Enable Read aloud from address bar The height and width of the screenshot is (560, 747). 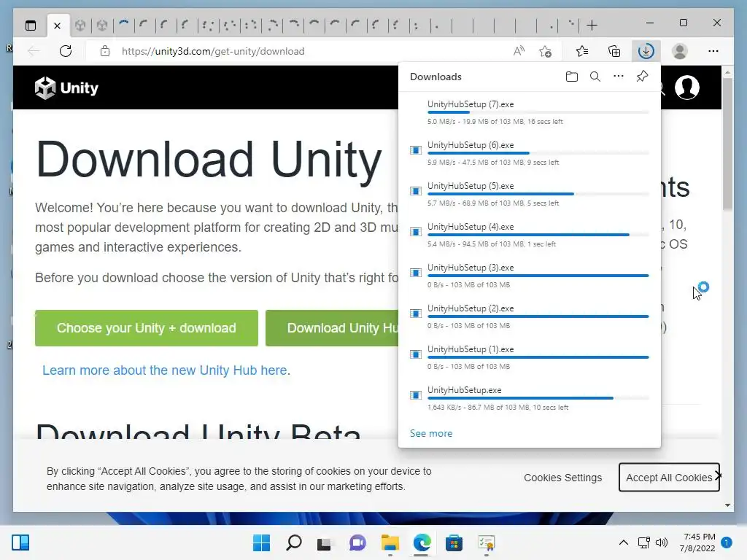[x=519, y=51]
